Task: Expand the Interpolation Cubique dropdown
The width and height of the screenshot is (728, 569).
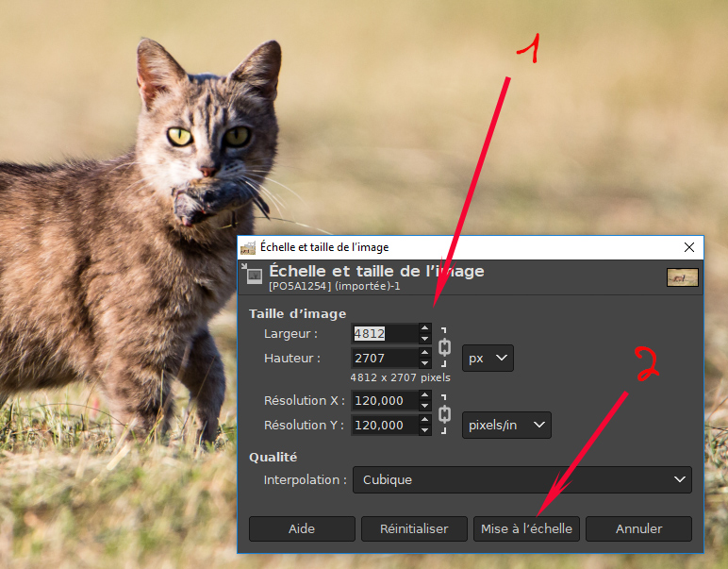Action: [x=521, y=479]
